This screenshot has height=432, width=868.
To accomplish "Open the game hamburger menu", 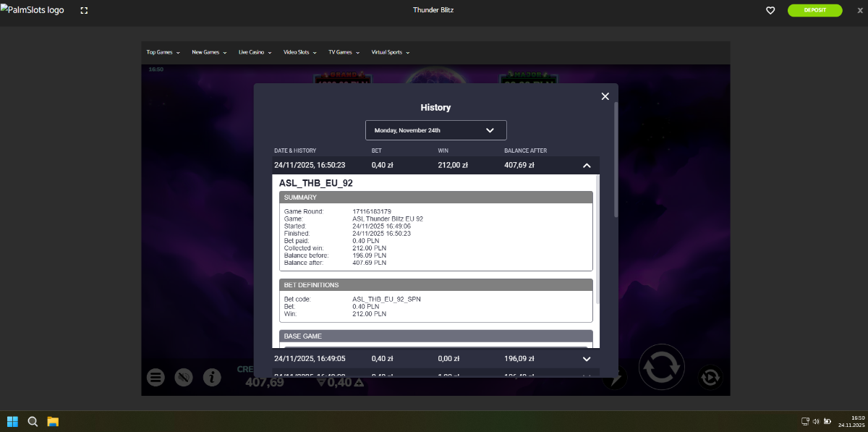I will 155,377.
